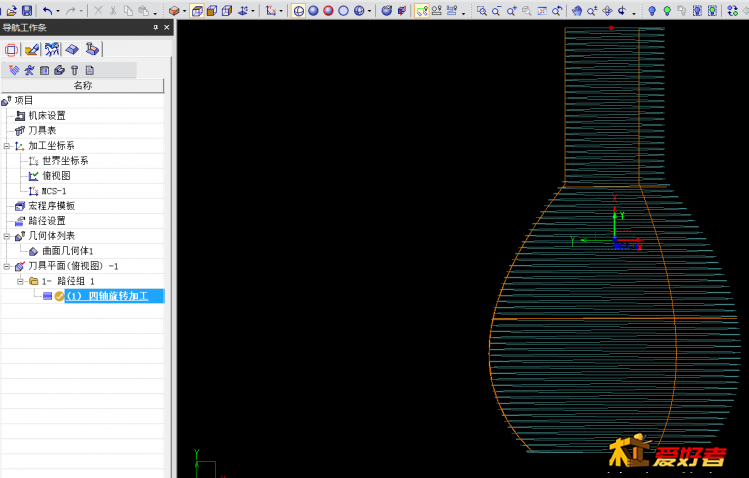The width and height of the screenshot is (749, 478).
Task: Click the document output icon in panel toolbar
Action: [x=89, y=70]
